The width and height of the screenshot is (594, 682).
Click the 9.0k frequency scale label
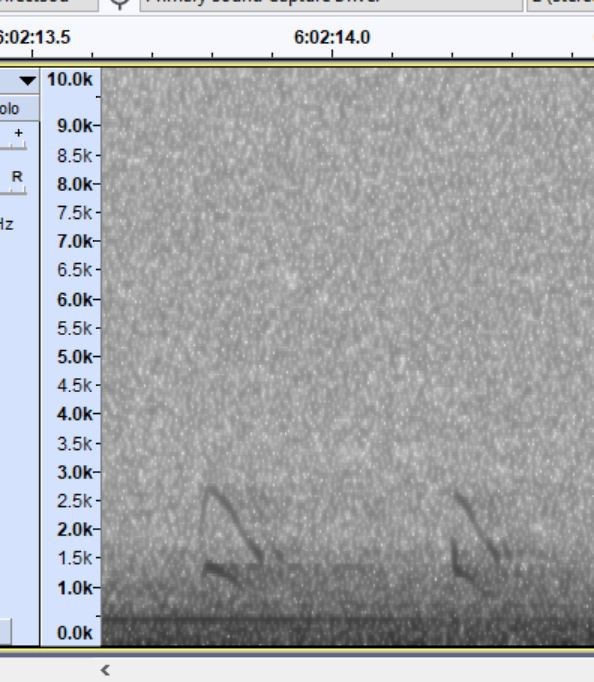(75, 126)
